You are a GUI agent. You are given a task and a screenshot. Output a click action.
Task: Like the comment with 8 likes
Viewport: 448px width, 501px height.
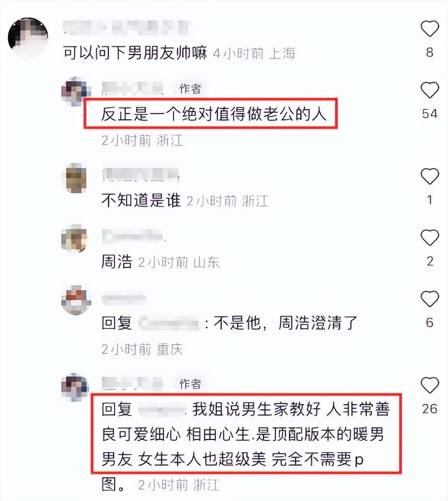(x=430, y=29)
